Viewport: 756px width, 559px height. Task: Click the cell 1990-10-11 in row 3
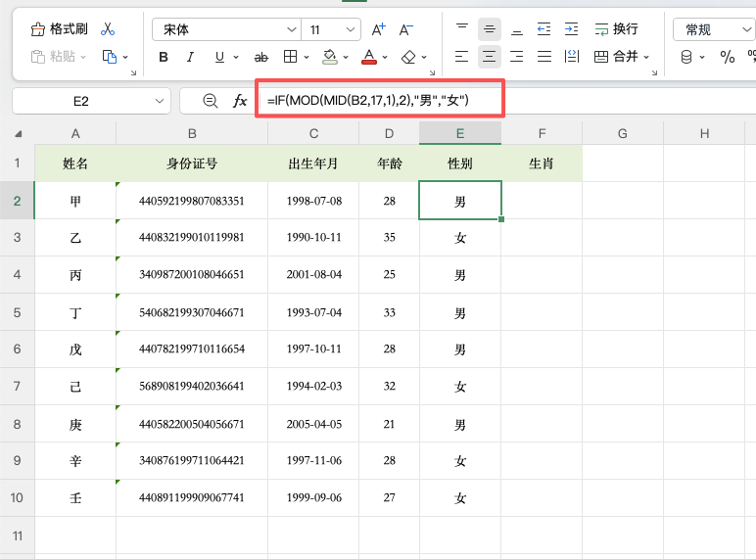(313, 238)
